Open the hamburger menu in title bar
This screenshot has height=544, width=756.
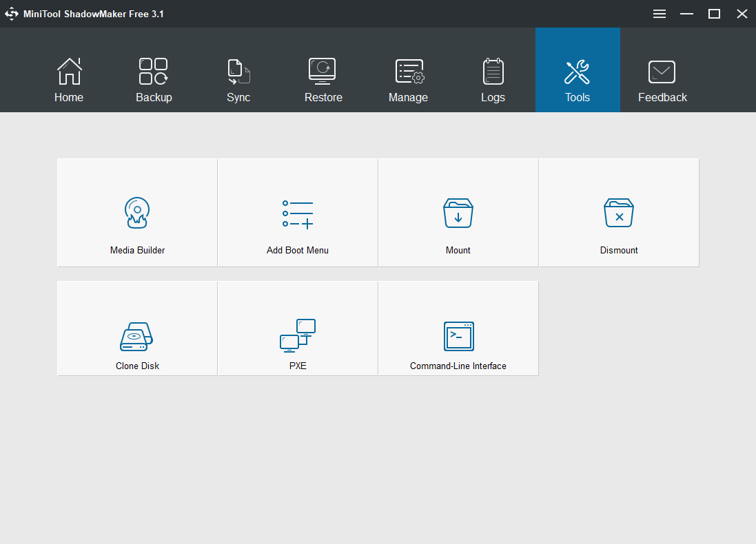coord(660,14)
